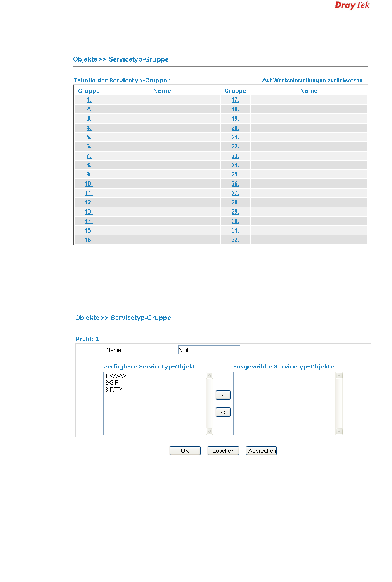The height and width of the screenshot is (582, 392).
Task: Open group 1 link
Action: click(89, 100)
